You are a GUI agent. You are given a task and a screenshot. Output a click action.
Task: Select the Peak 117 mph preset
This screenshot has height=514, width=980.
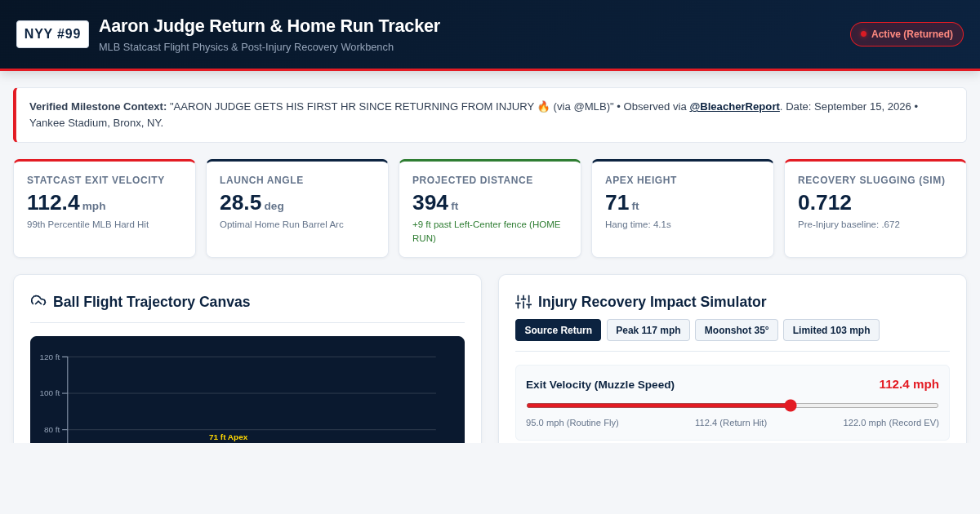click(648, 330)
